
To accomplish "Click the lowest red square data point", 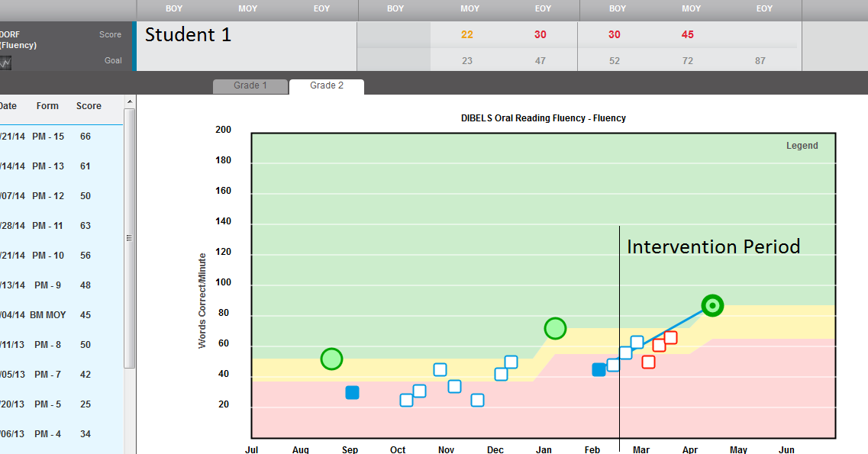I will click(648, 362).
